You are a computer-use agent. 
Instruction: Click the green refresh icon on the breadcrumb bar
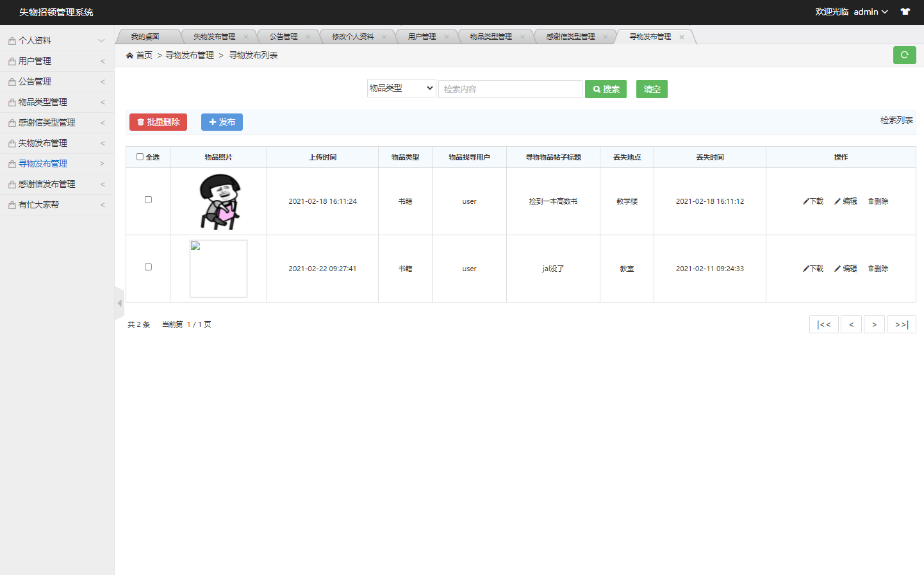904,55
